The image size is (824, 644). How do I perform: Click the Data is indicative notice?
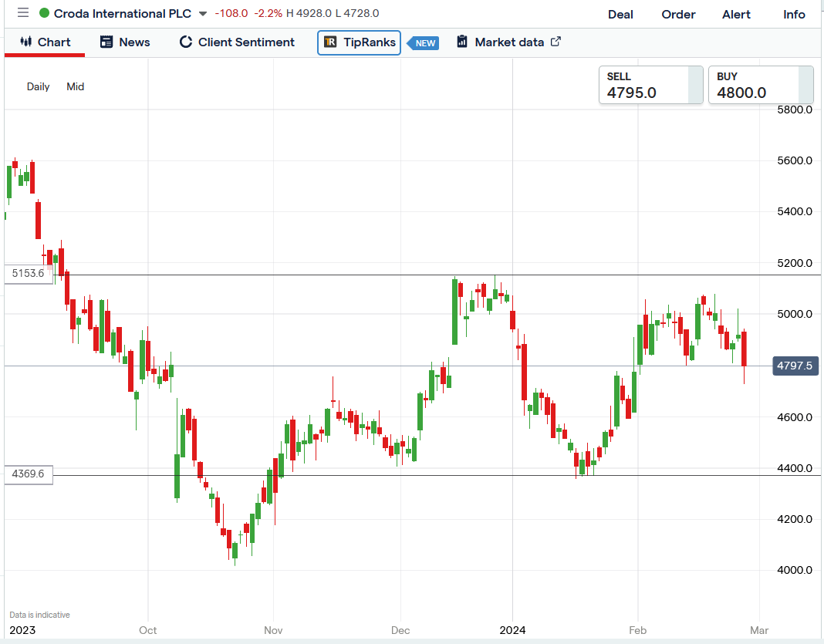[39, 615]
